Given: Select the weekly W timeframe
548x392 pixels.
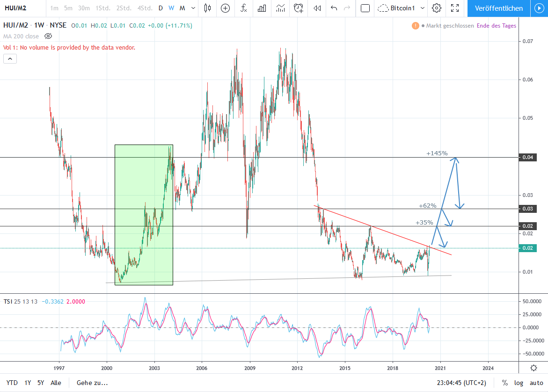Looking at the screenshot, I should (x=171, y=8).
